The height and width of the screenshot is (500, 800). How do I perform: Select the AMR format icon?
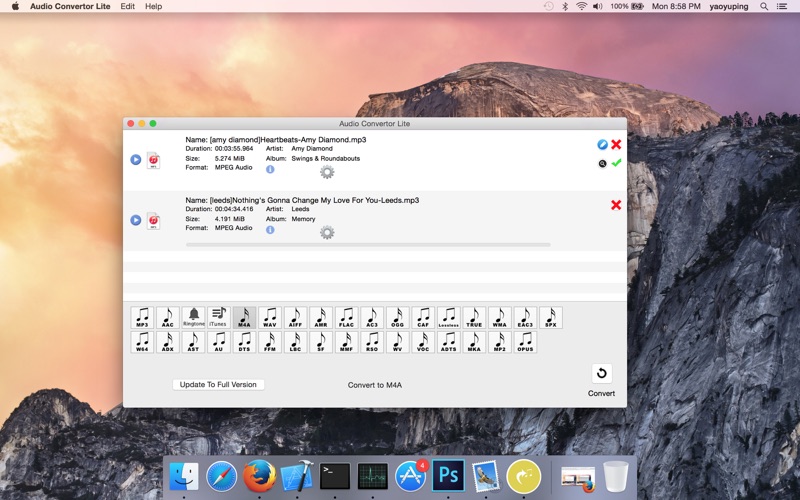pos(321,317)
